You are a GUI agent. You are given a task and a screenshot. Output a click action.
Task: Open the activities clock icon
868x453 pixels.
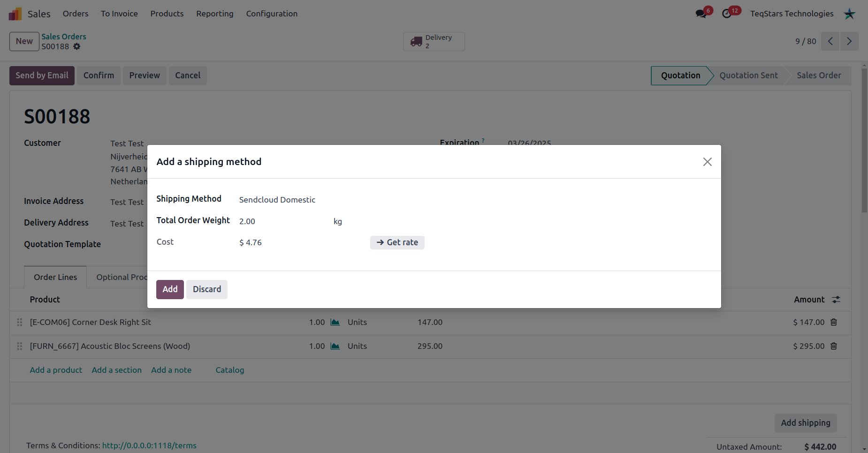tap(727, 14)
